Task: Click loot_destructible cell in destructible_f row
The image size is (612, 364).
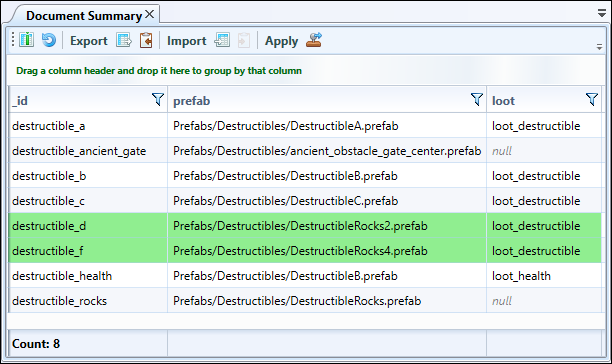Action: [x=544, y=250]
